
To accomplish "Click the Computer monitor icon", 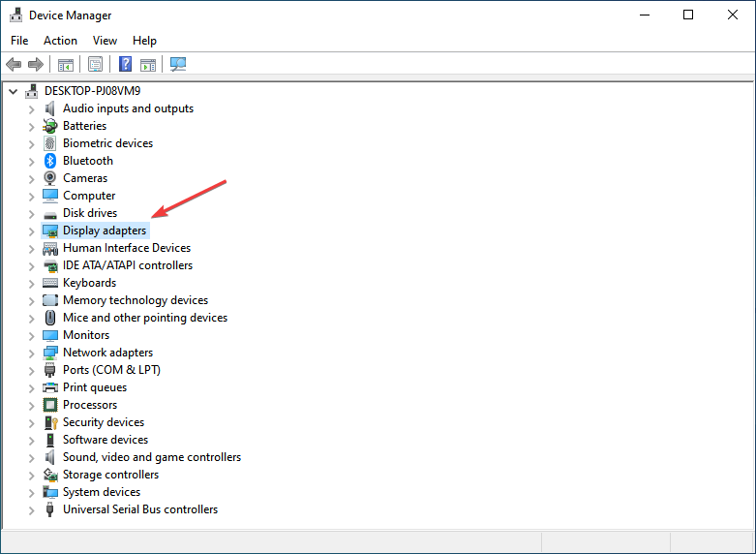I will coord(50,196).
